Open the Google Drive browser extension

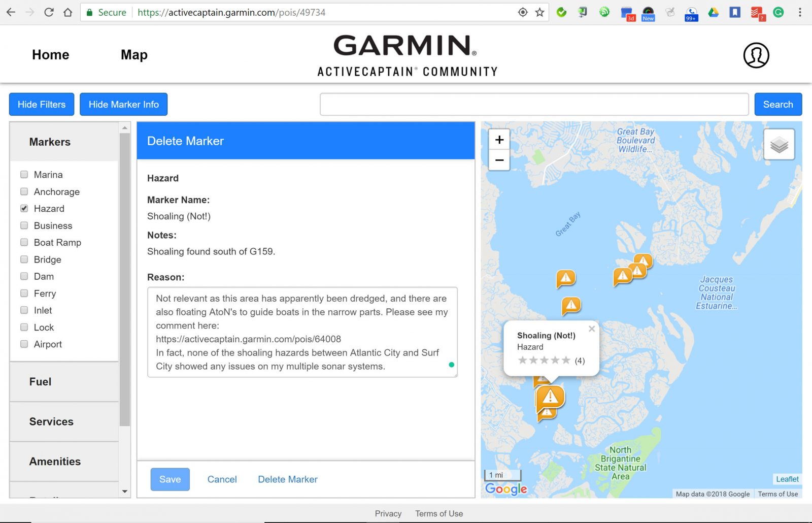(713, 12)
